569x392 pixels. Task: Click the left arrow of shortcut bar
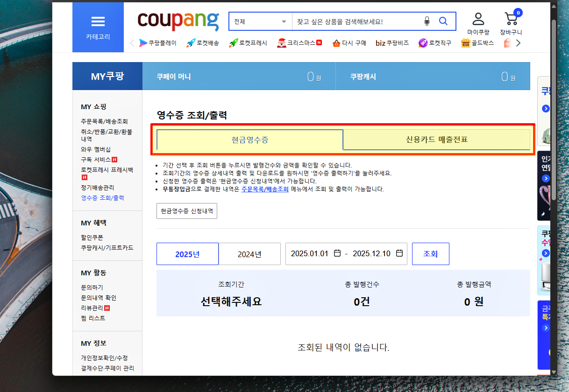click(132, 43)
